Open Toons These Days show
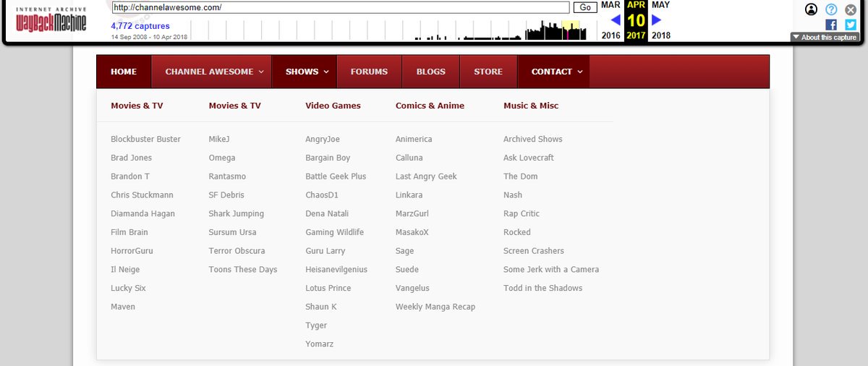 243,270
